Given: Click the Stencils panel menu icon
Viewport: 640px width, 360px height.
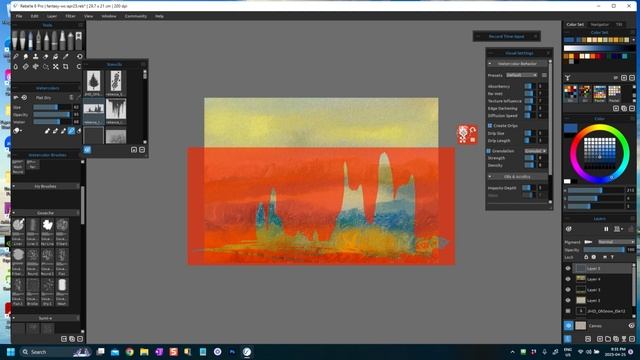Looking at the screenshot, I should pyautogui.click(x=143, y=64).
